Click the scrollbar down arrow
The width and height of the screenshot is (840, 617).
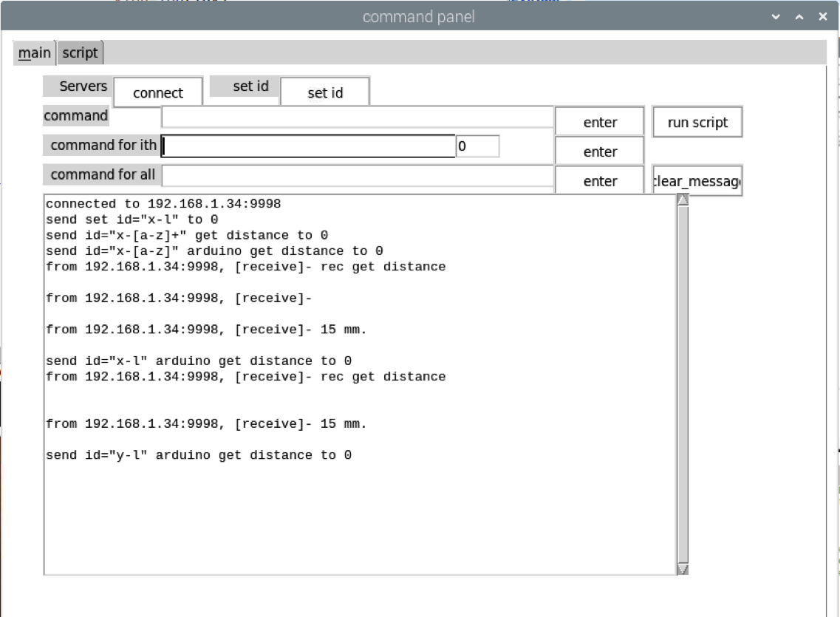tap(681, 569)
